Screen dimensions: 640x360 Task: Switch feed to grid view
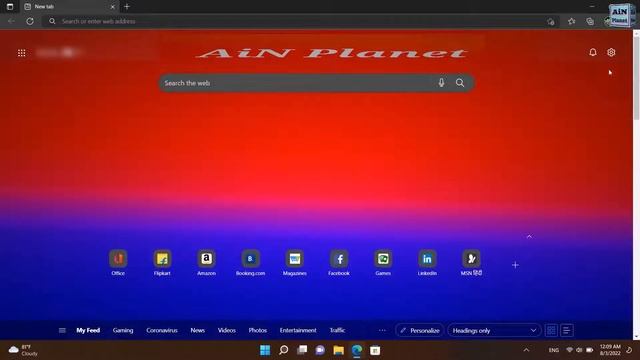click(x=551, y=330)
